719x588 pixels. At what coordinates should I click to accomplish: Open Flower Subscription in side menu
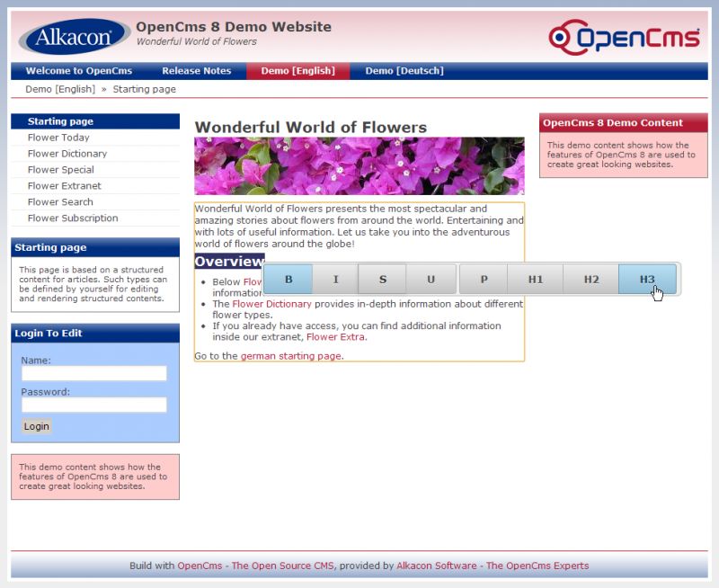(x=95, y=218)
